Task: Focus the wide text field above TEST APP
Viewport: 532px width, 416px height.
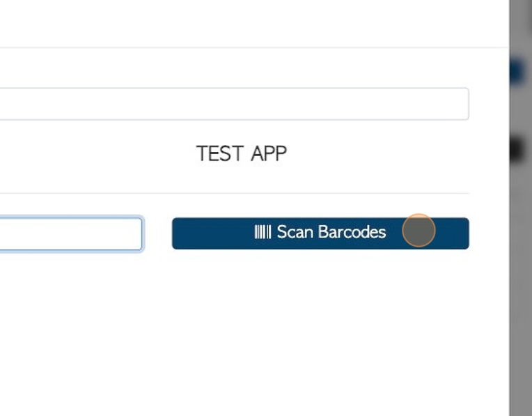Action: coord(234,104)
